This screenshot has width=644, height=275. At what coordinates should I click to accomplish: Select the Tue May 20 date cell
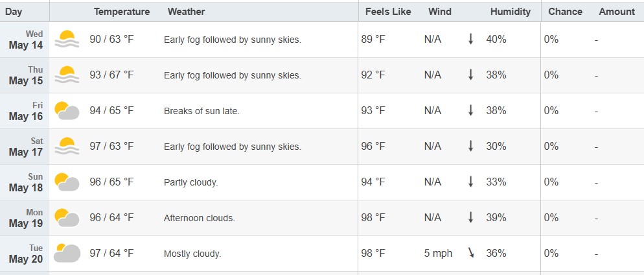26,254
